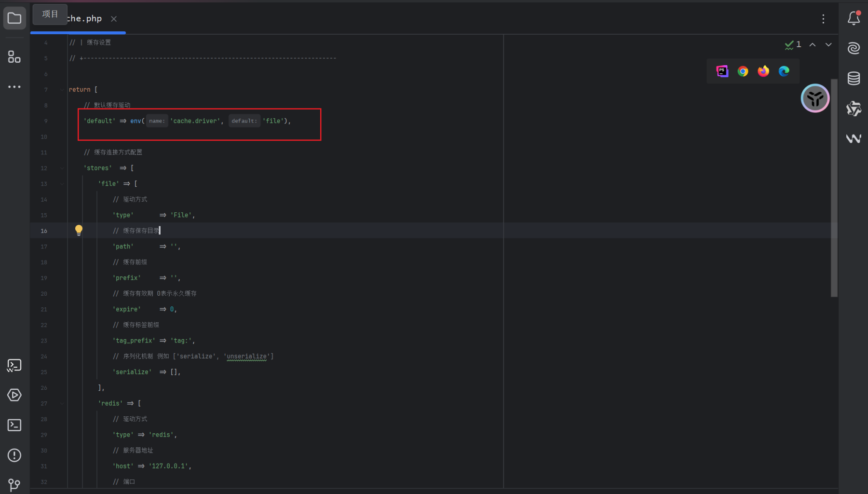
Task: Open the Services tool window
Action: (x=14, y=395)
